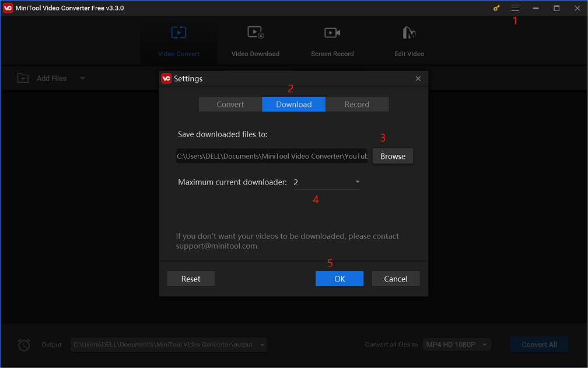
Task: Click the Output label at bottom
Action: (51, 345)
